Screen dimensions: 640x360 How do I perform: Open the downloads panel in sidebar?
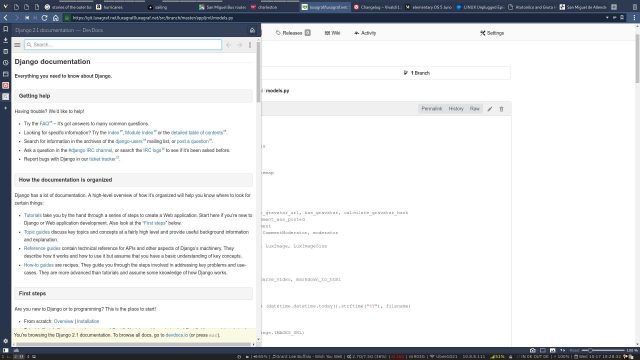coord(5,40)
